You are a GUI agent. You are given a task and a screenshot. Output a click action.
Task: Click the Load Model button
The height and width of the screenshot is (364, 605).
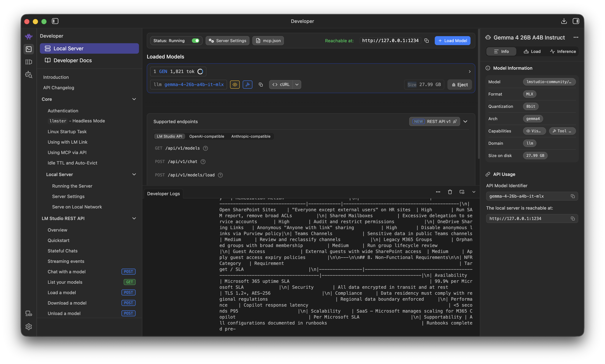click(x=452, y=41)
